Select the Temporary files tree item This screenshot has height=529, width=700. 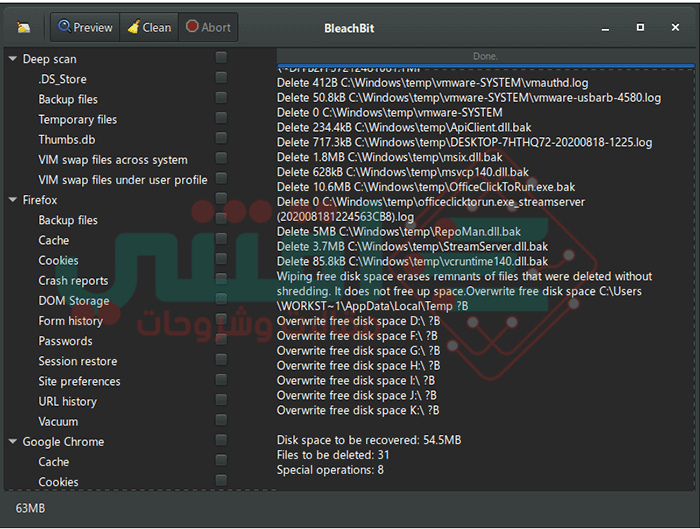[78, 120]
